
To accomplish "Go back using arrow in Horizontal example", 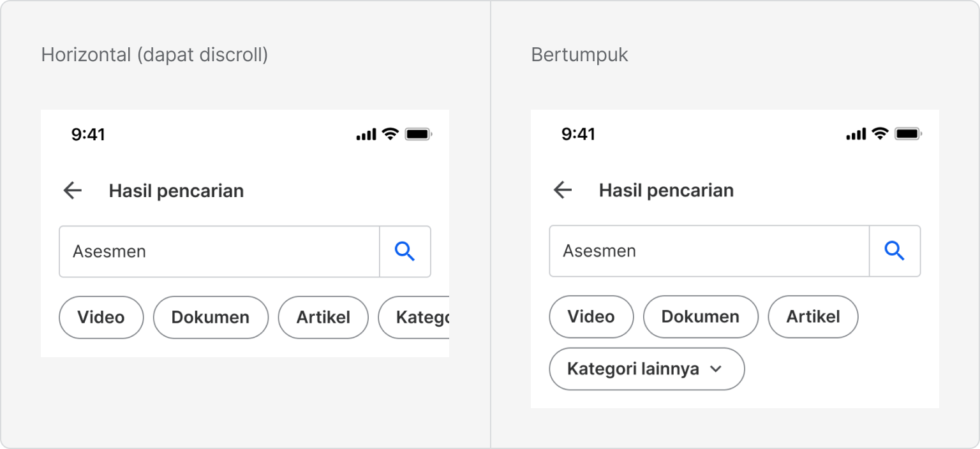I will pyautogui.click(x=73, y=191).
